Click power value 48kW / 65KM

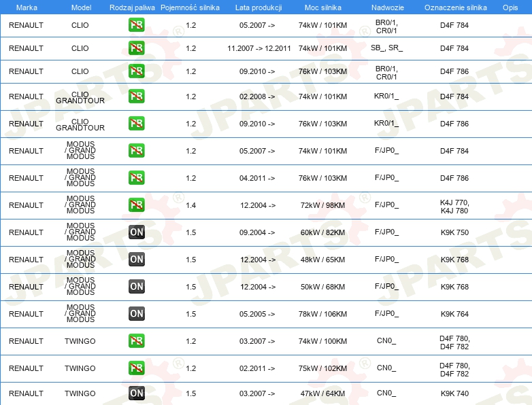click(322, 260)
